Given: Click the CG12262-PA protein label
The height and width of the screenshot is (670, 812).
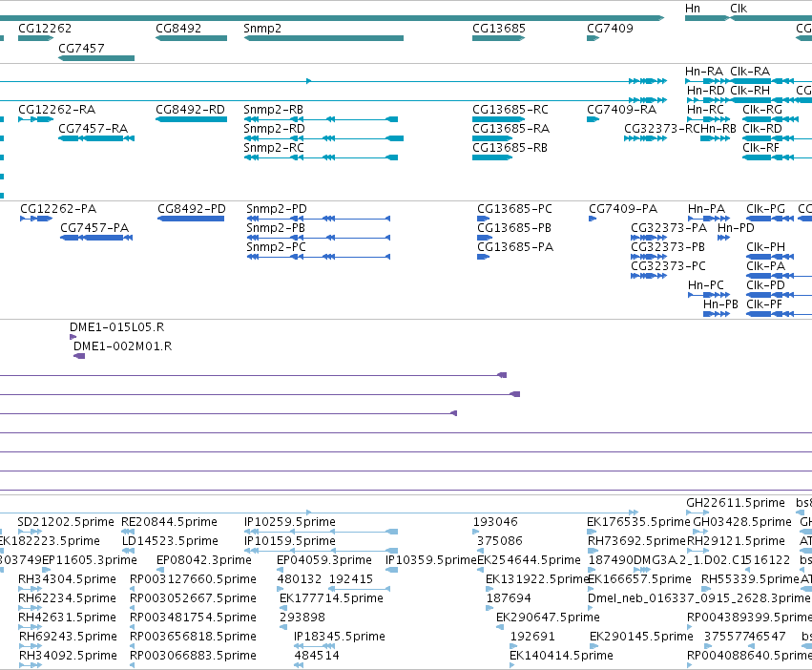Looking at the screenshot, I should coord(58,209).
